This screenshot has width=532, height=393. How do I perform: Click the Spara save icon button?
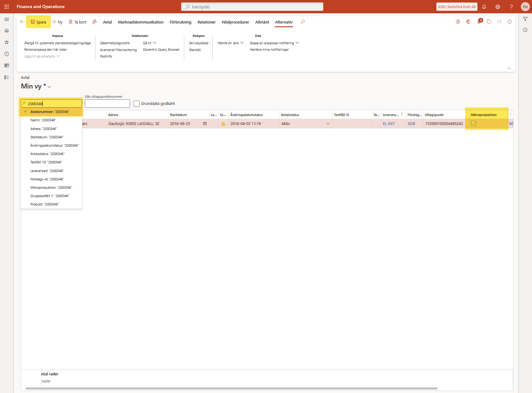tap(33, 22)
